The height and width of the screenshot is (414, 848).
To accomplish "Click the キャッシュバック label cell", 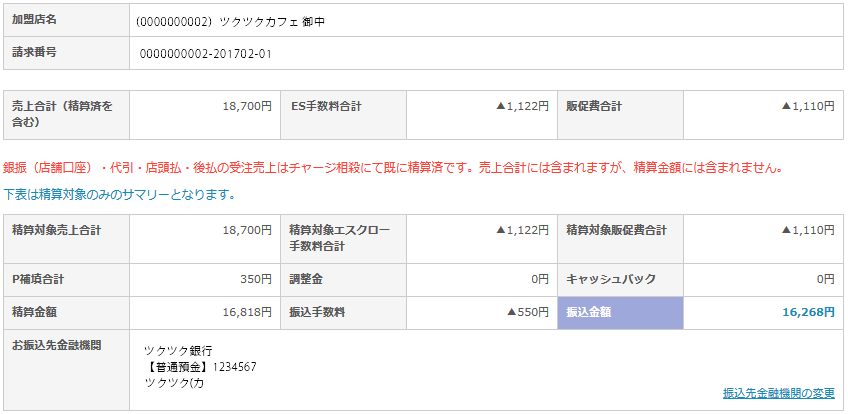I will click(x=620, y=280).
